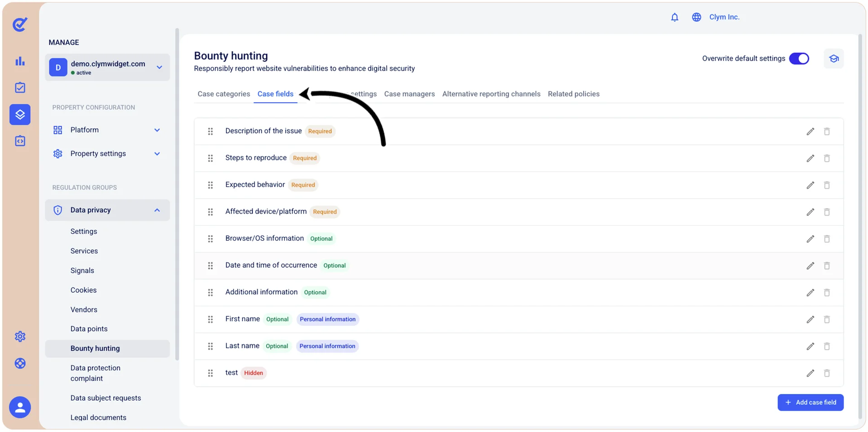The image size is (868, 432).
Task: Select the layers sidebar icon
Action: click(20, 114)
